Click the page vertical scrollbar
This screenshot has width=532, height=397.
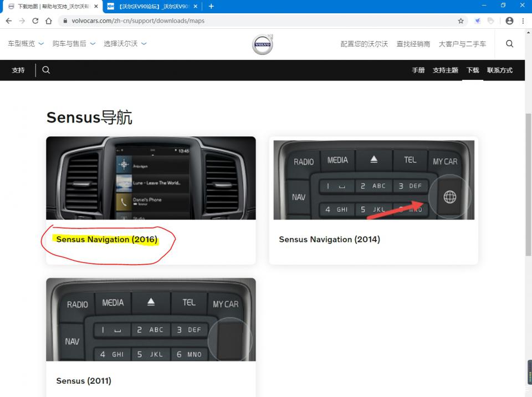528,185
